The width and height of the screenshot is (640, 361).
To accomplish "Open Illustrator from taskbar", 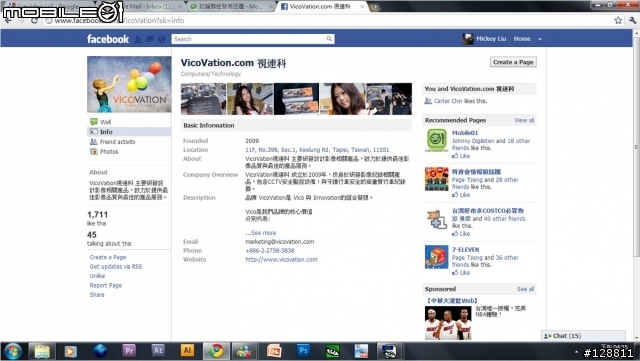I will 187,351.
